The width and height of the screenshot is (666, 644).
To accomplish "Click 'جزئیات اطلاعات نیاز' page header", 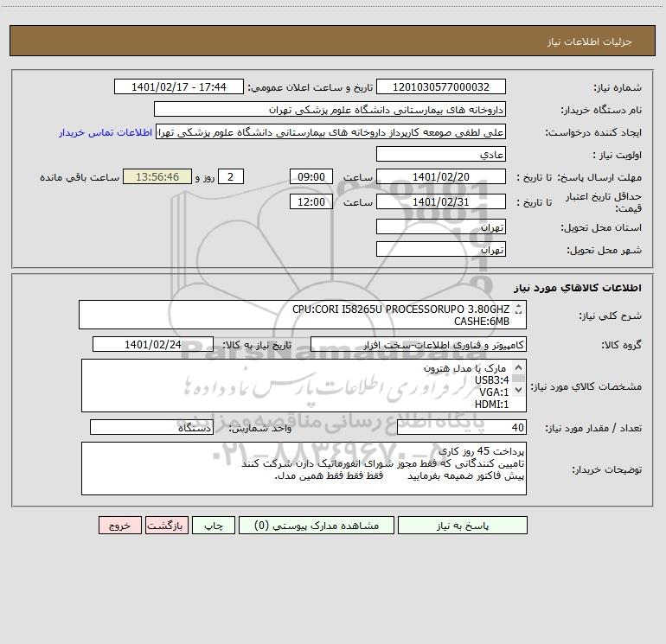I will pyautogui.click(x=590, y=41).
